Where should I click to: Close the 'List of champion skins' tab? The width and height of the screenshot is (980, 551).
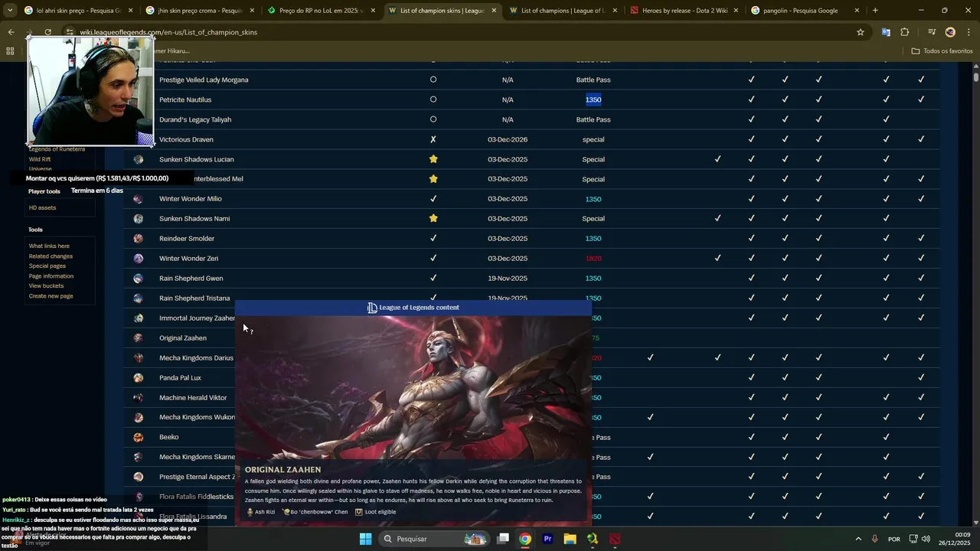coord(494,11)
